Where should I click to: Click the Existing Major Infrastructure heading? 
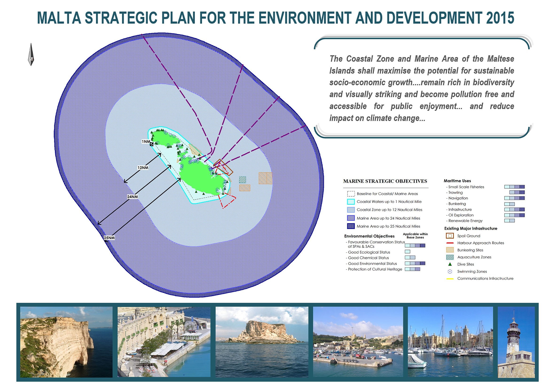click(471, 229)
